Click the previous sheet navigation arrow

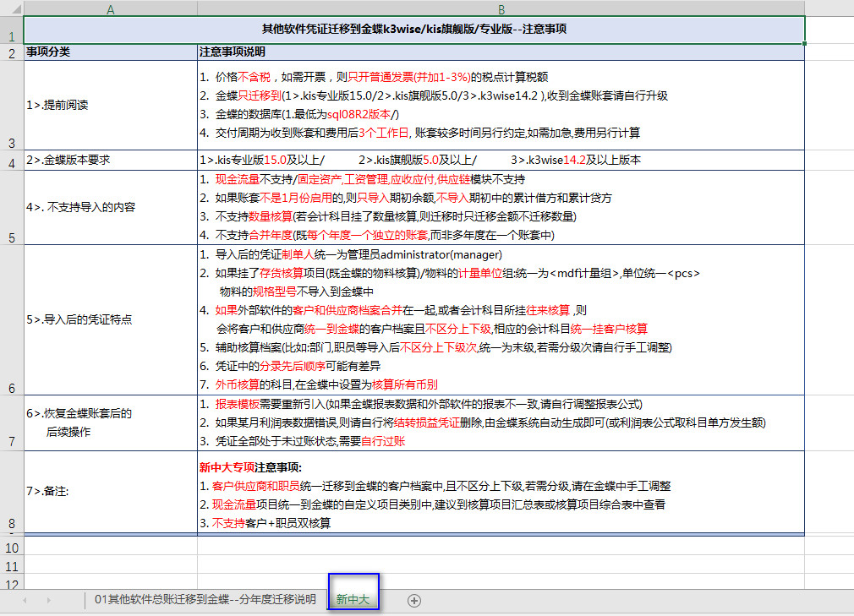tap(25, 600)
